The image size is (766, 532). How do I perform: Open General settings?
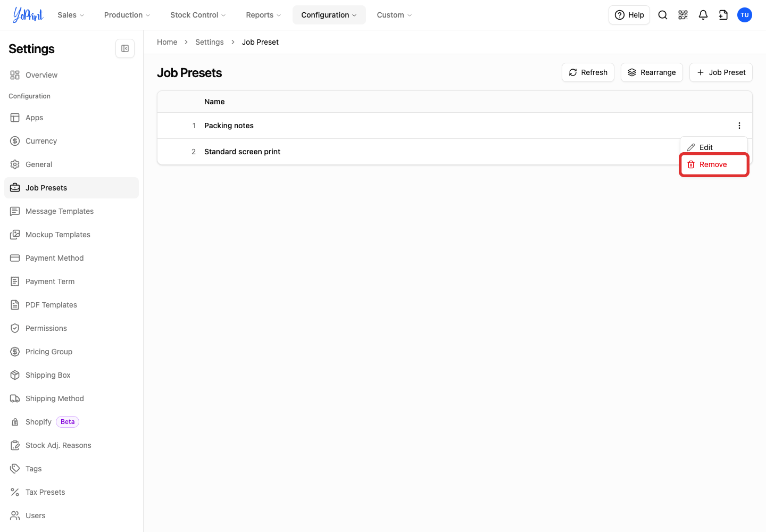click(71, 164)
